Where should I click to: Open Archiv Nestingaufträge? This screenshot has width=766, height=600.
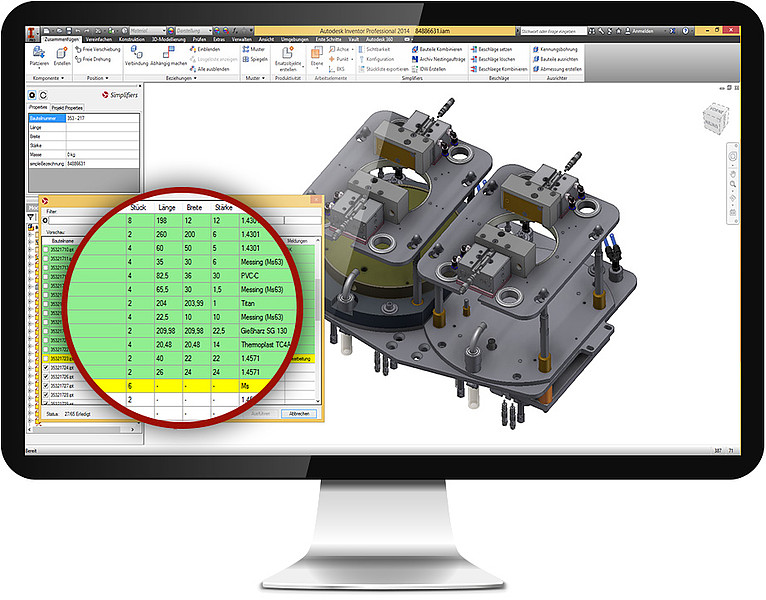[439, 59]
